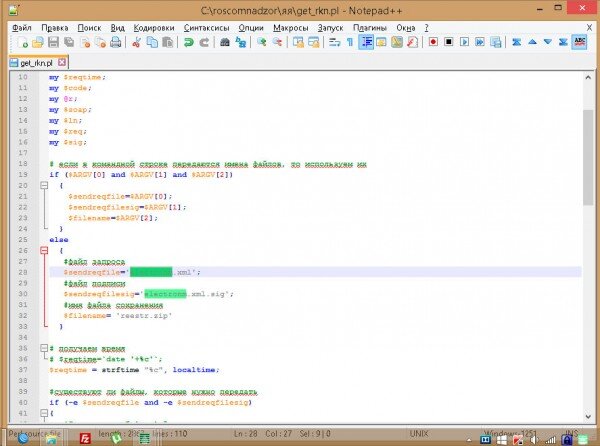Image resolution: width=600 pixels, height=446 pixels.
Task: Open the Document Map icon
Action: [397, 42]
